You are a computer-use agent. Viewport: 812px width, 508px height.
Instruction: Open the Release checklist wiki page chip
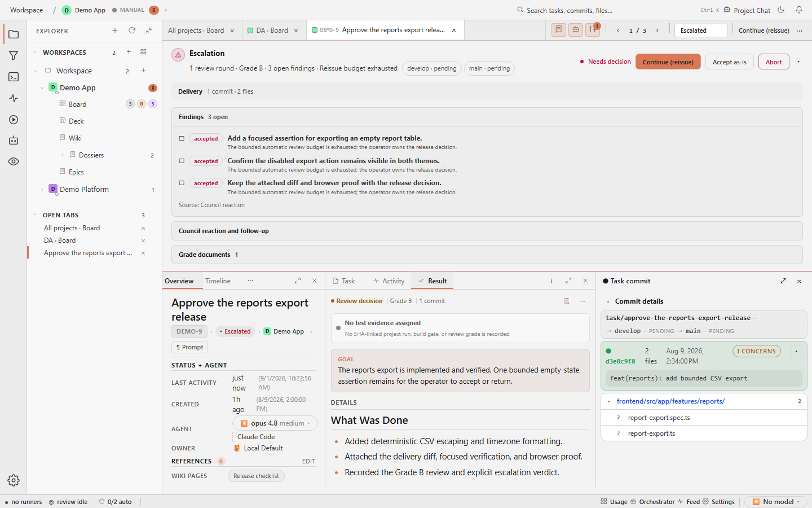pyautogui.click(x=256, y=476)
